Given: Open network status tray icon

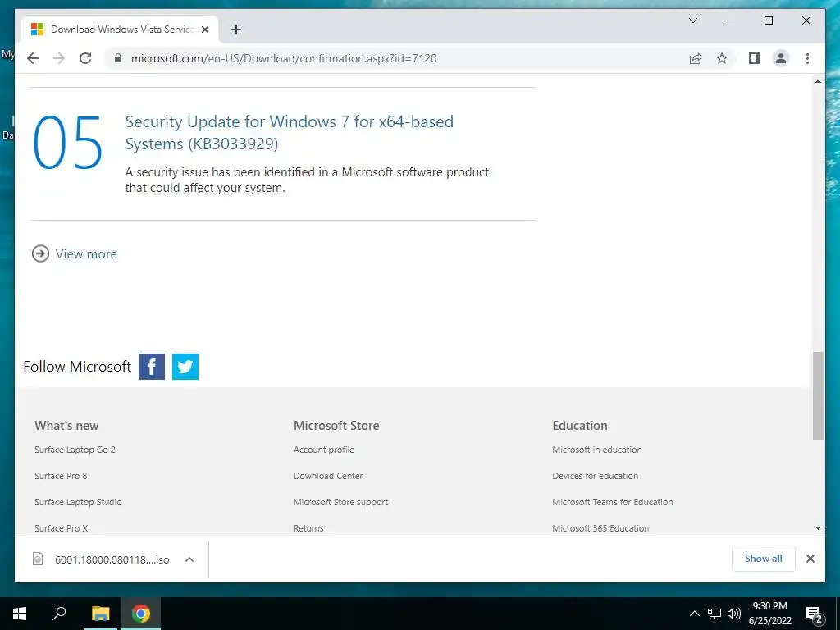Looking at the screenshot, I should pyautogui.click(x=714, y=614).
